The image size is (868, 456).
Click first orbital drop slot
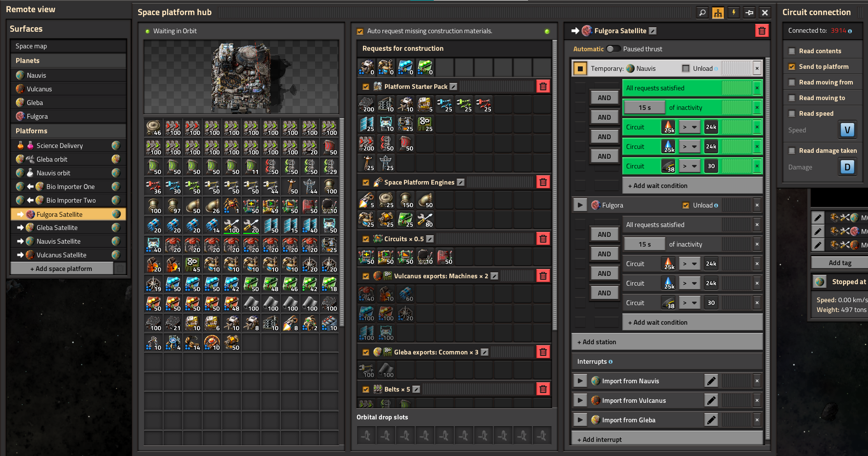coord(366,435)
